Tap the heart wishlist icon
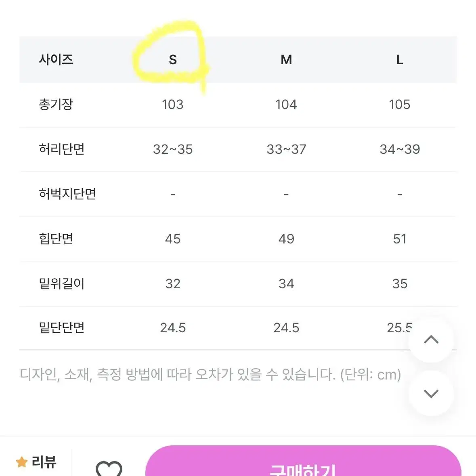 109,468
